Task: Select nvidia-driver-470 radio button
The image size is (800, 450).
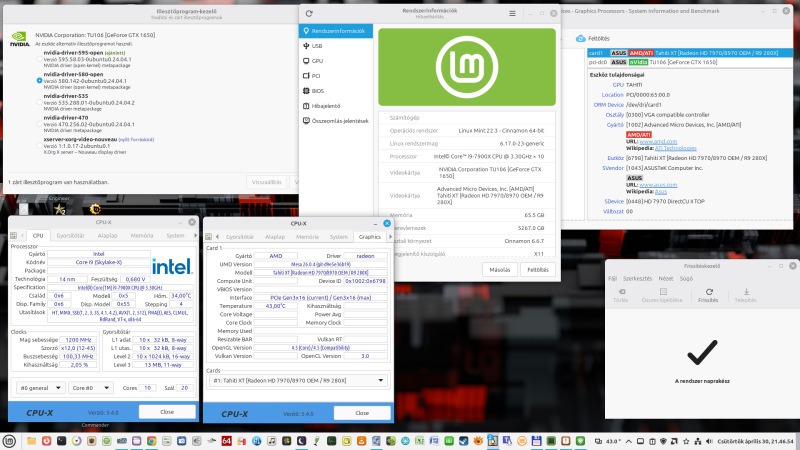Action: coord(39,124)
